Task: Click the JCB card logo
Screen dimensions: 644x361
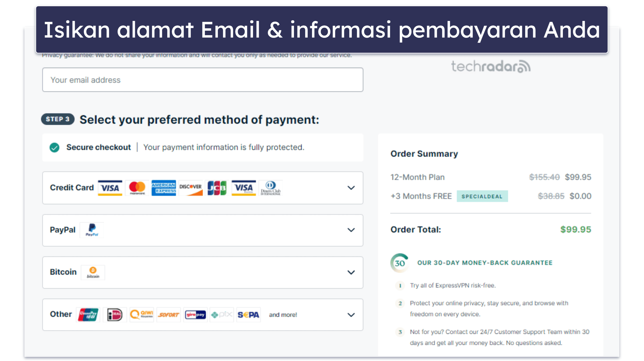Action: [x=217, y=188]
